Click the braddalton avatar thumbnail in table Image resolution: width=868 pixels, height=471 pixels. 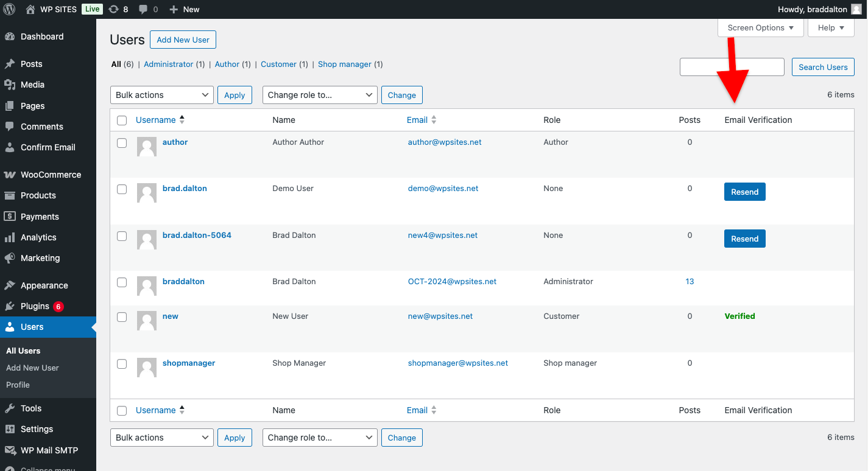point(147,286)
